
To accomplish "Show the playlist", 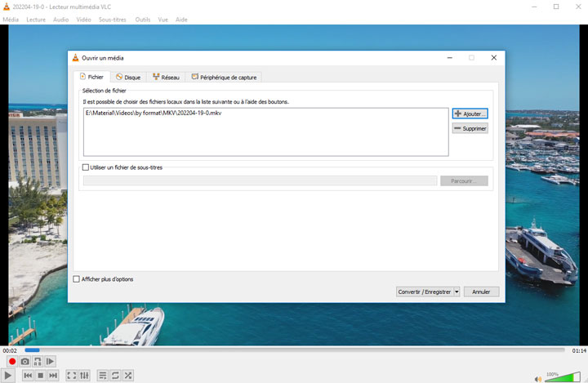I will pos(102,375).
